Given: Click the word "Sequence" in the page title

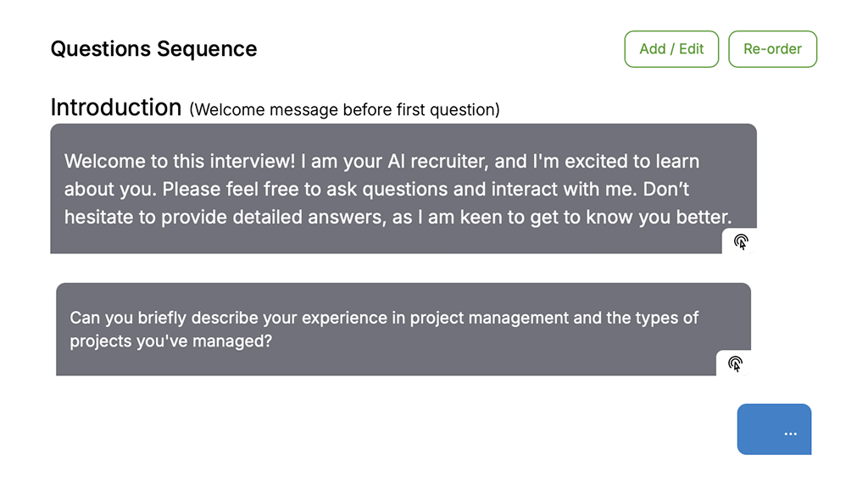Looking at the screenshot, I should (210, 49).
